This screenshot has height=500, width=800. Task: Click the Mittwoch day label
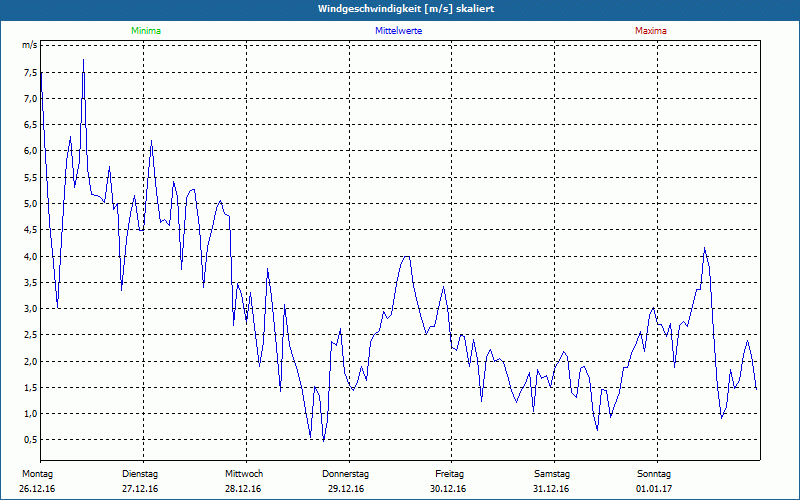pos(244,474)
